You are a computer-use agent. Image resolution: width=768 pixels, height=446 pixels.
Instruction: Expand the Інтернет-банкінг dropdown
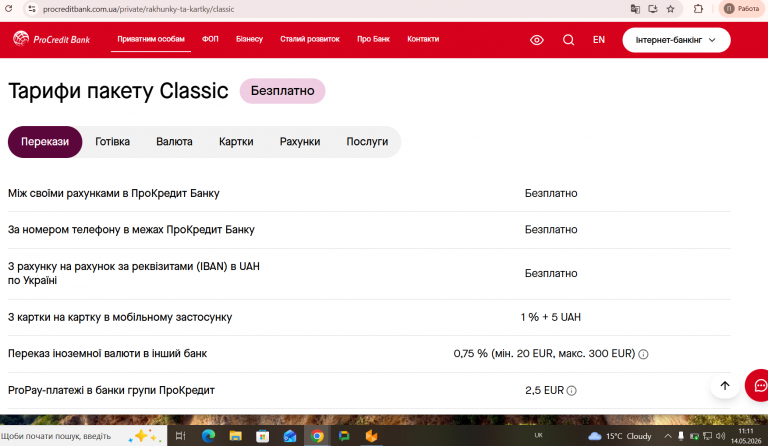[676, 40]
